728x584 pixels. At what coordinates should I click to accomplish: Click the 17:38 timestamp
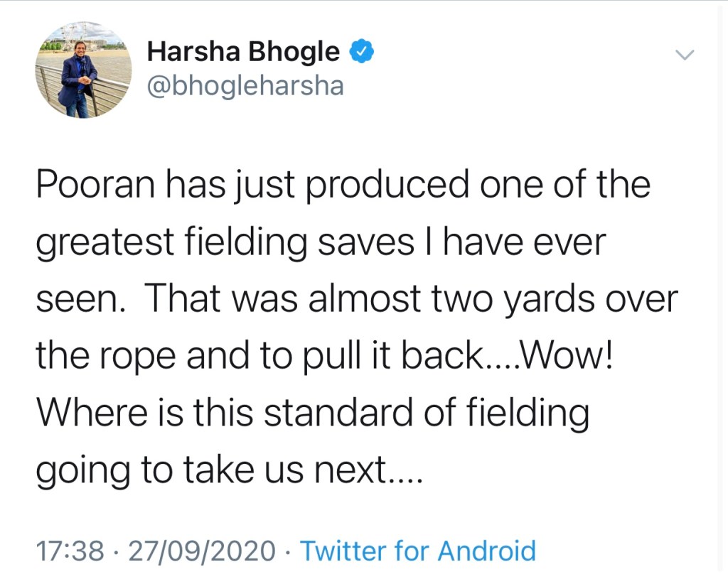point(70,551)
